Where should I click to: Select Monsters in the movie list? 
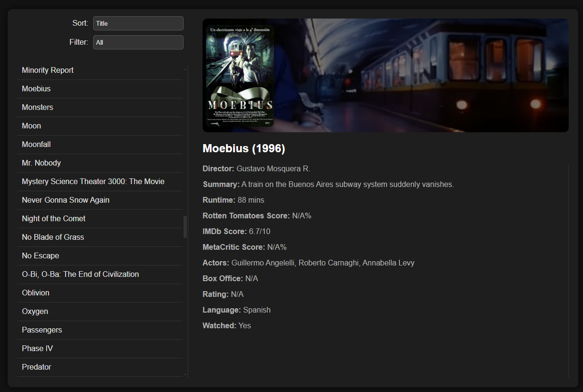(100, 108)
